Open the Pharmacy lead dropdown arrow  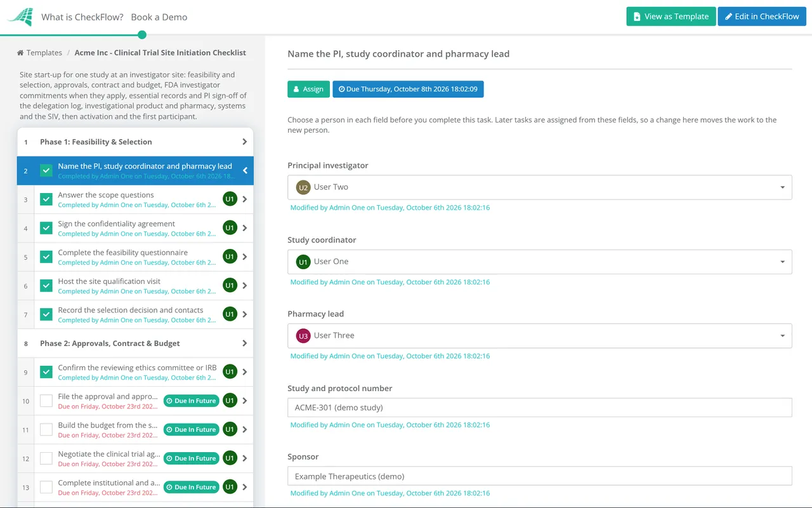tap(782, 336)
